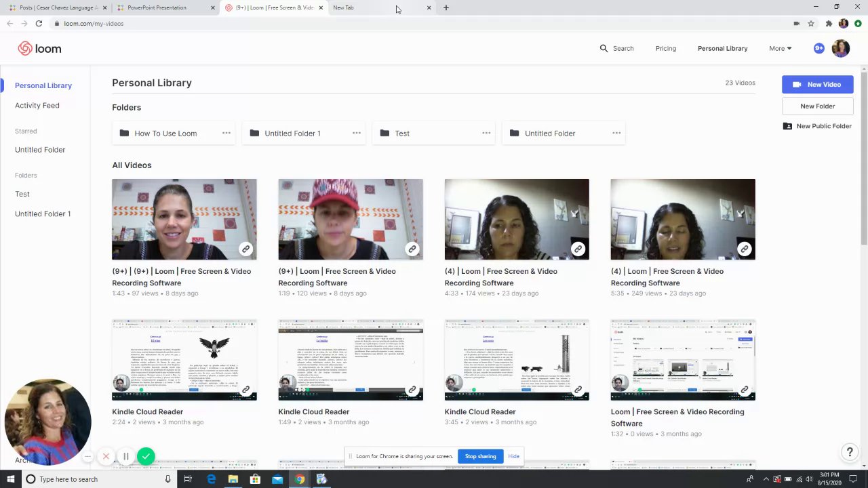
Task: Finish recording with the green checkmark
Action: [x=146, y=456]
